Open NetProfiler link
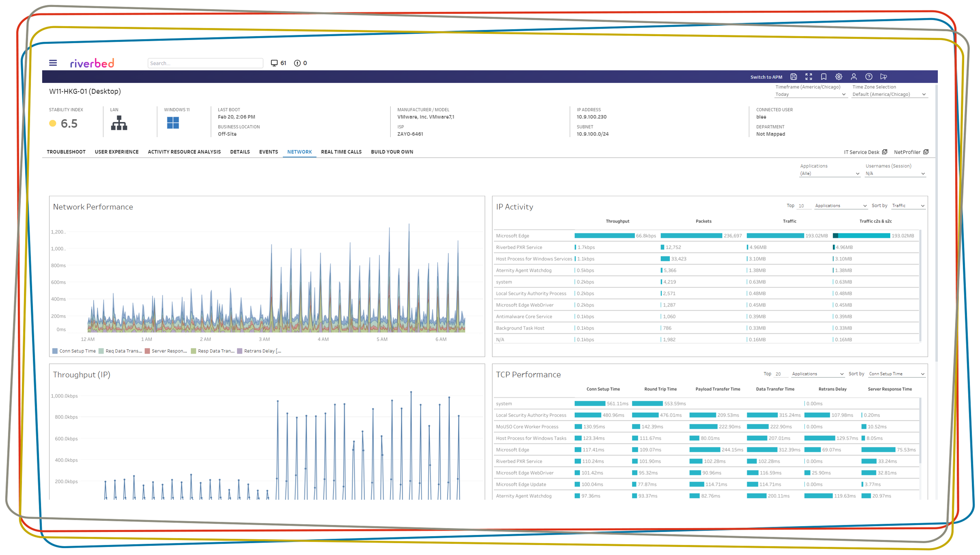 click(907, 152)
